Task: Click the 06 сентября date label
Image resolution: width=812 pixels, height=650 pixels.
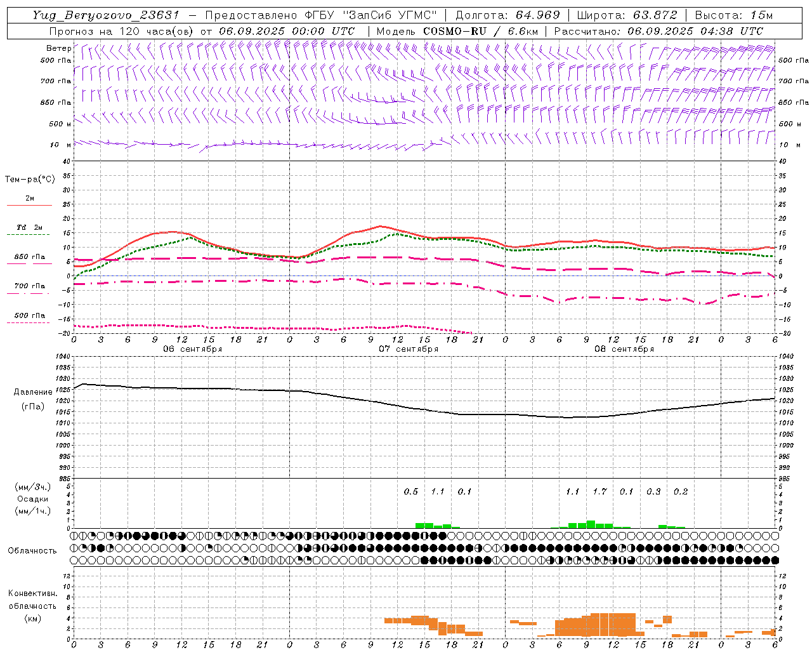Action: click(193, 349)
